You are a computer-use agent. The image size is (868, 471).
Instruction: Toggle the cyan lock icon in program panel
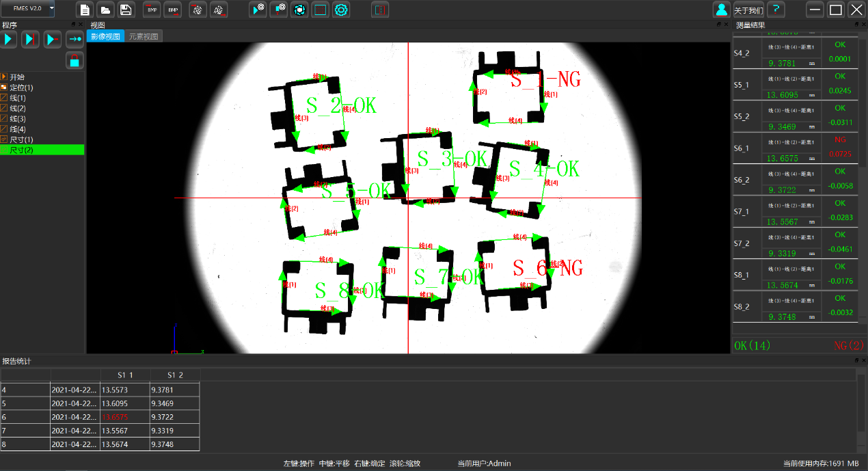[x=74, y=60]
